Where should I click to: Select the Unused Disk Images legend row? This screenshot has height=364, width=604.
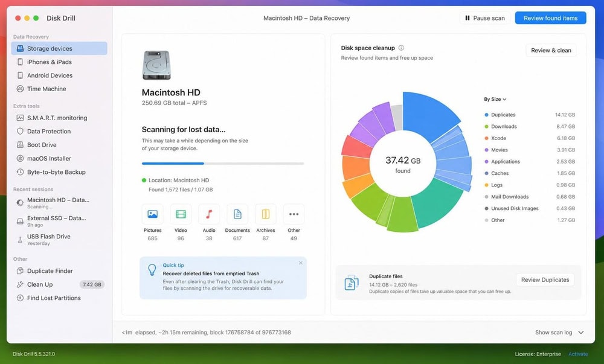click(x=529, y=208)
